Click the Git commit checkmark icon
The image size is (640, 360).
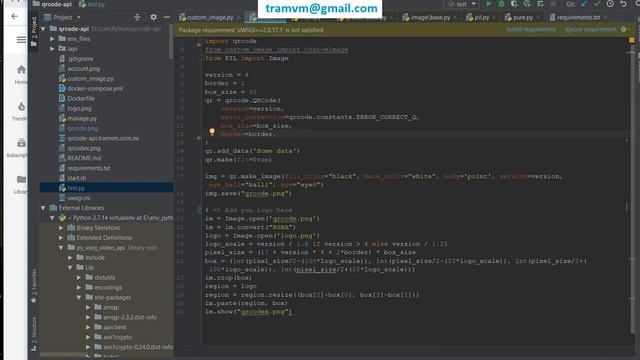pyautogui.click(x=597, y=4)
